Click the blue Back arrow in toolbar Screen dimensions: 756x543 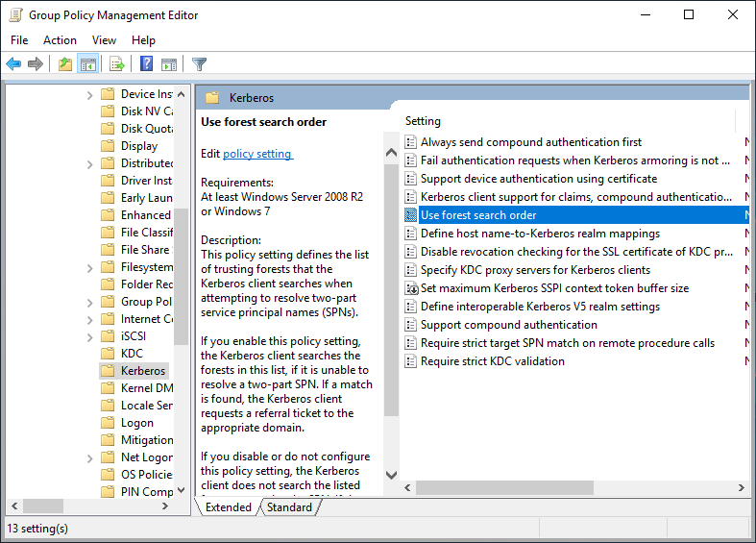coord(13,64)
